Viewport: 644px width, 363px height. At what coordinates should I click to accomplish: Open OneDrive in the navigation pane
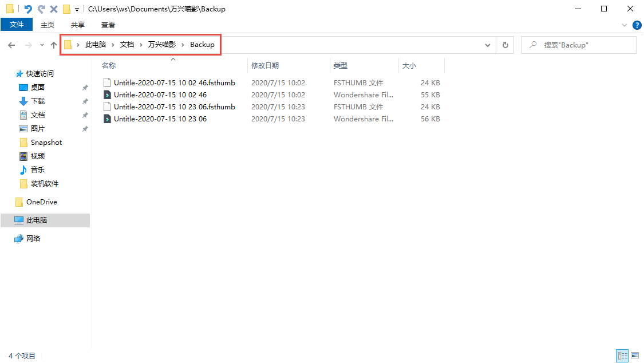41,202
